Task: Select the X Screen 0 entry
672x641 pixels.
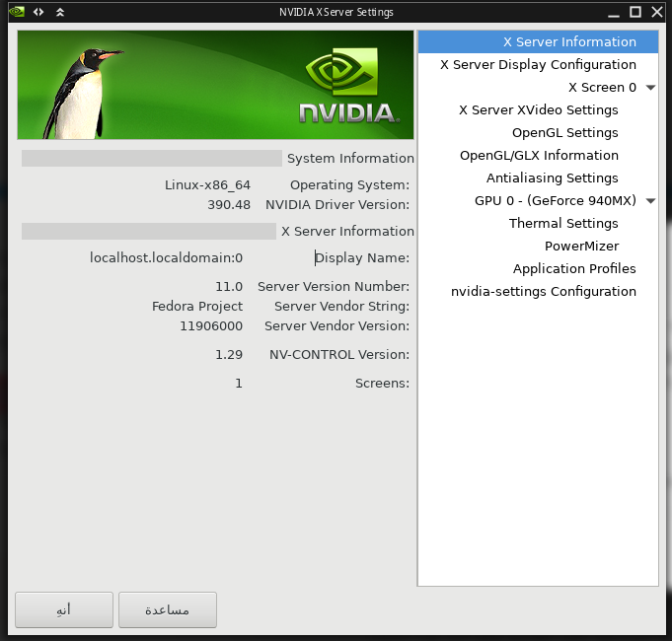Action: click(x=602, y=88)
